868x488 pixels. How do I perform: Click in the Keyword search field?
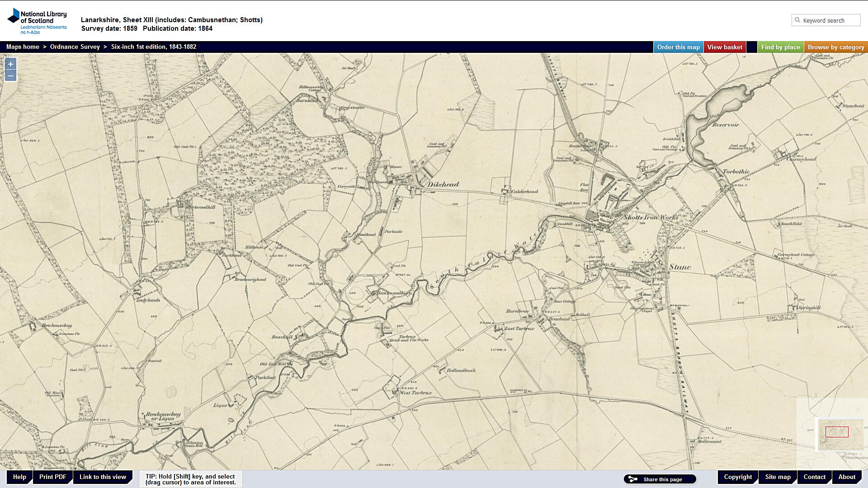(x=830, y=20)
